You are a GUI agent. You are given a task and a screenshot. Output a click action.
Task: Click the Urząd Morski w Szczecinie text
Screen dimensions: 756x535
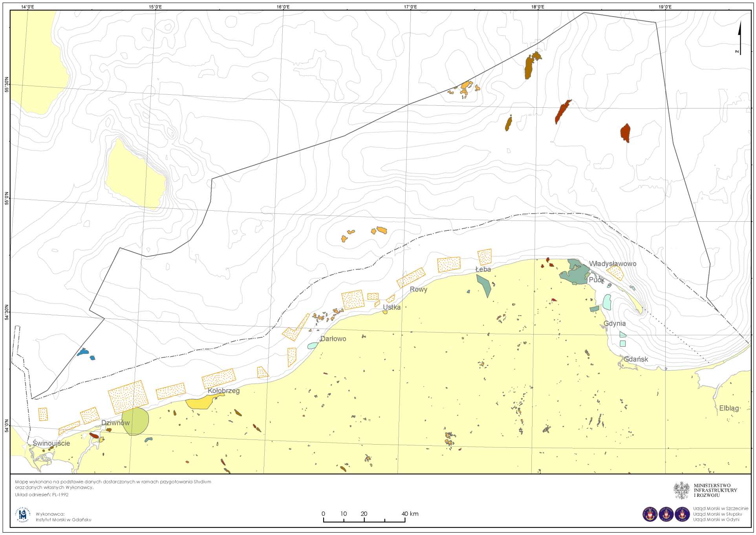click(721, 509)
